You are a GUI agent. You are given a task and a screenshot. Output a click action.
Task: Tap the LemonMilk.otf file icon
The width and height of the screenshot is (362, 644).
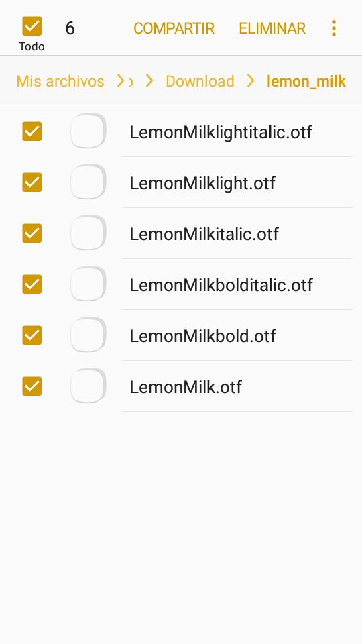pyautogui.click(x=88, y=385)
